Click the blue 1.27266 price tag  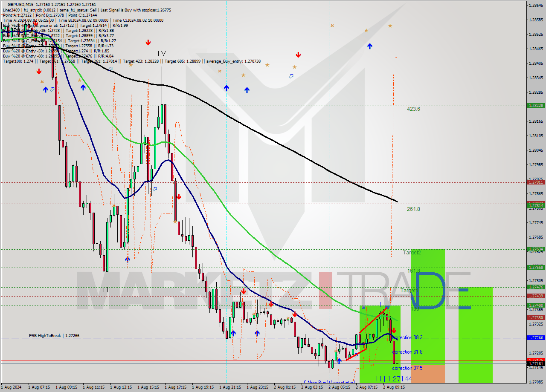coord(535,338)
